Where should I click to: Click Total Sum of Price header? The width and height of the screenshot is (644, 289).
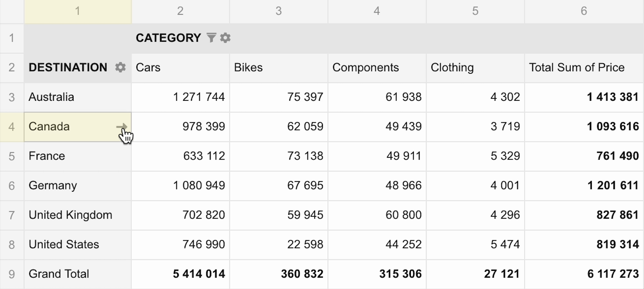pos(577,67)
